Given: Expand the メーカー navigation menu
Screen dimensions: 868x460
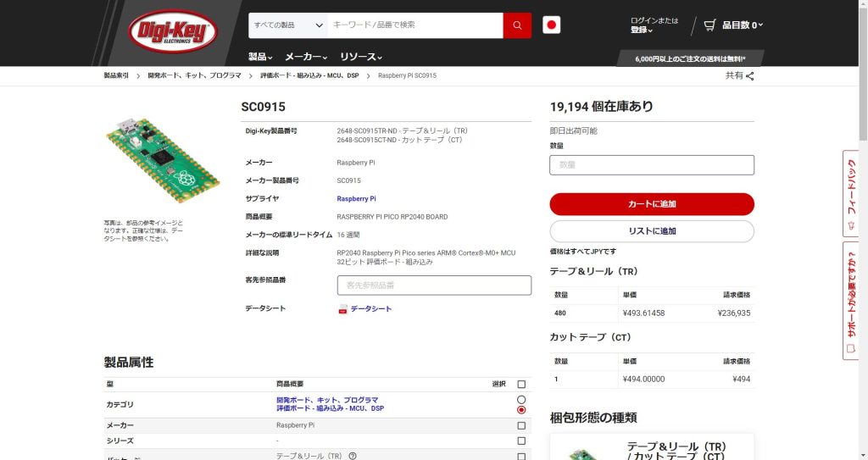Looking at the screenshot, I should pos(306,57).
